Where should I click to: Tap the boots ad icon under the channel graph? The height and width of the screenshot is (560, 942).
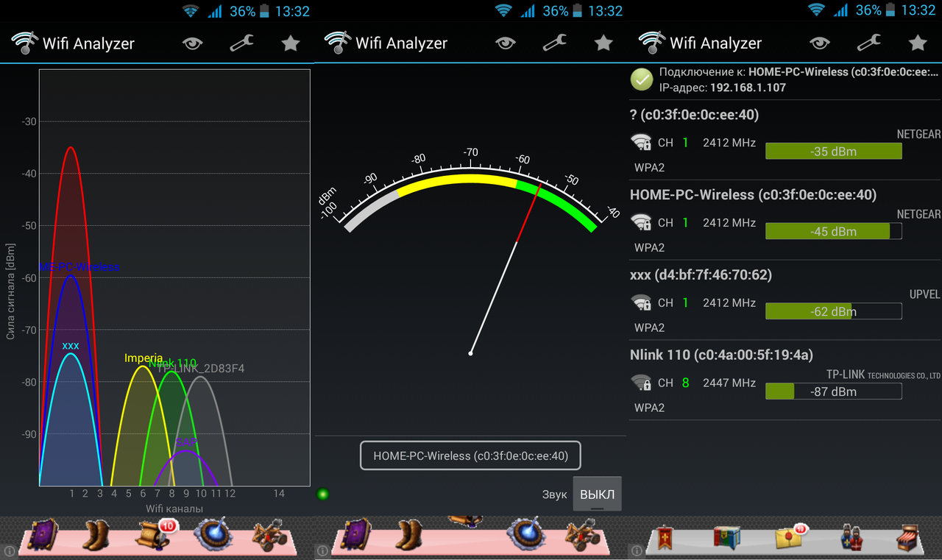tap(96, 535)
